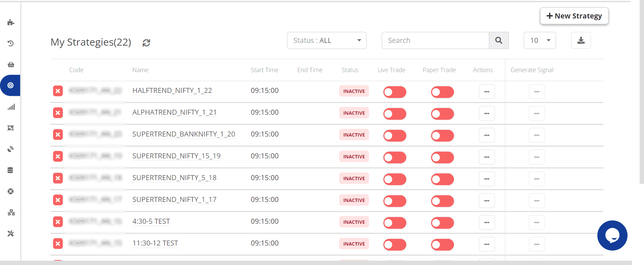Image resolution: width=644 pixels, height=265 pixels.
Task: Open the SUPERTREND_NIFTY_5_18 strategy link
Action: 174,178
